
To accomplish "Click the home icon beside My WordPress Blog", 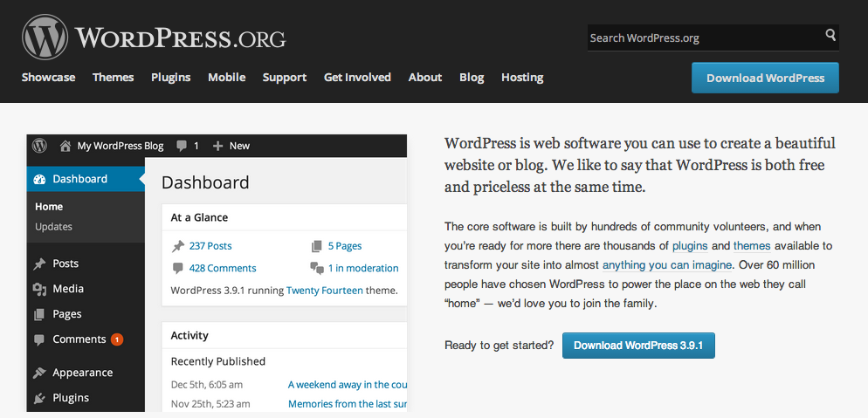I will pos(65,146).
